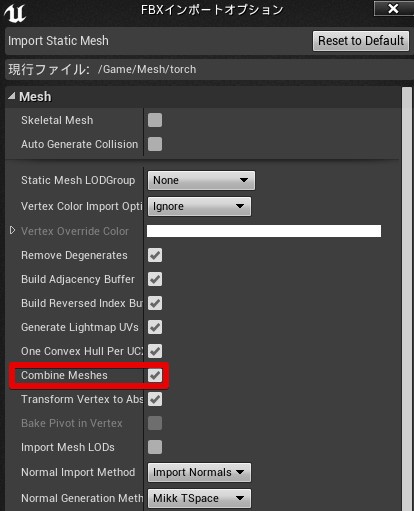Click the Import Mesh LODs label
Viewport: 414px width, 511px height.
pyautogui.click(x=68, y=447)
